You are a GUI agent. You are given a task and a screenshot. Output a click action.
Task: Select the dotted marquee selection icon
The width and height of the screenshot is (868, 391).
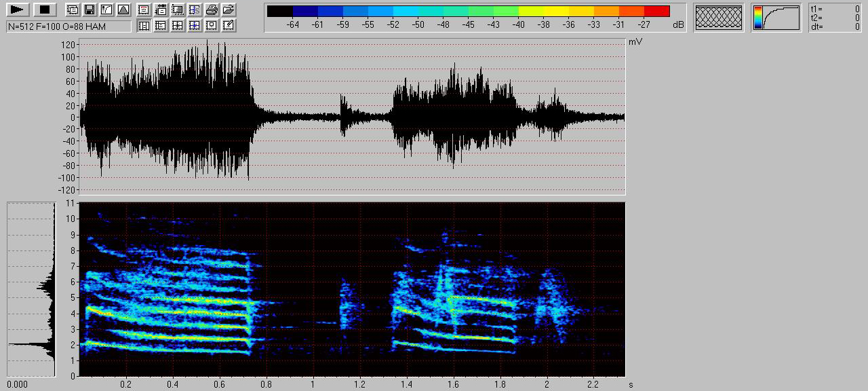tap(178, 10)
